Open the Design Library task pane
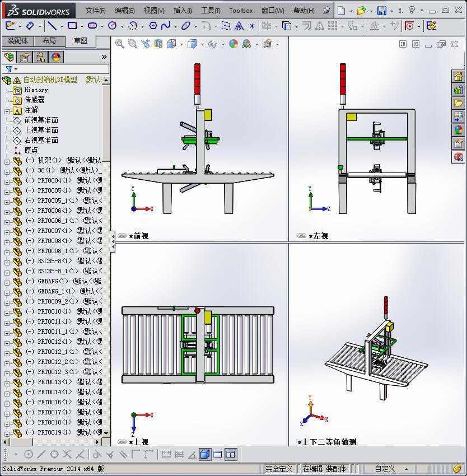This screenshot has width=467, height=476. 459,90
